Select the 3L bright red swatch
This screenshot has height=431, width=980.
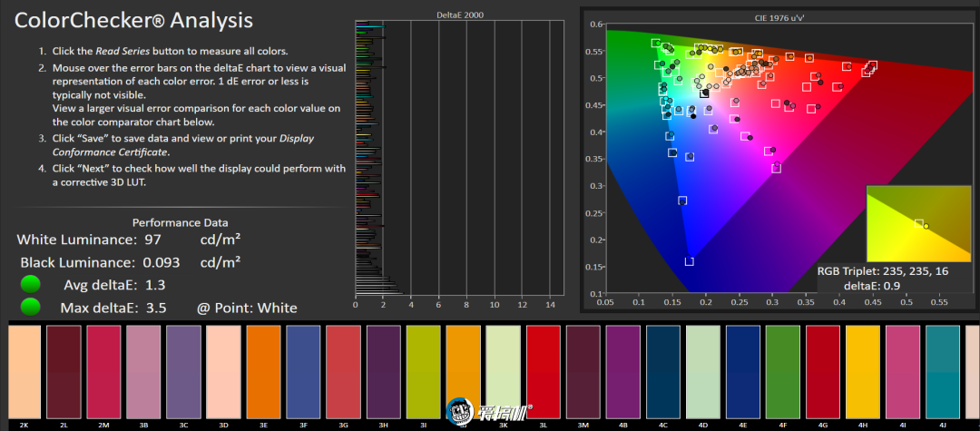point(544,372)
